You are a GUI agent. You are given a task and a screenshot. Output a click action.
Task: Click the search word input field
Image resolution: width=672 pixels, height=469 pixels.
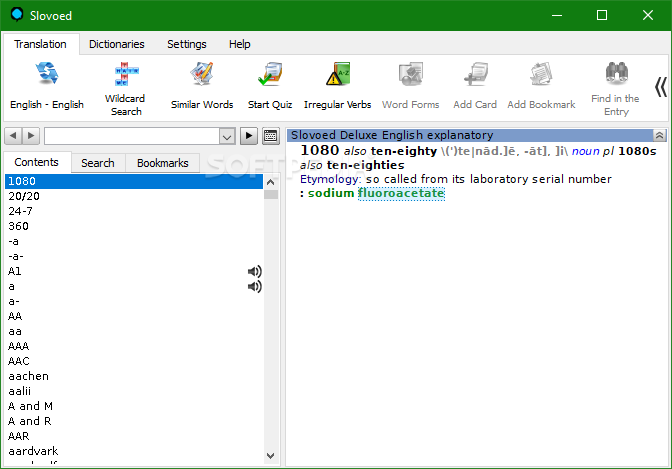(132, 136)
